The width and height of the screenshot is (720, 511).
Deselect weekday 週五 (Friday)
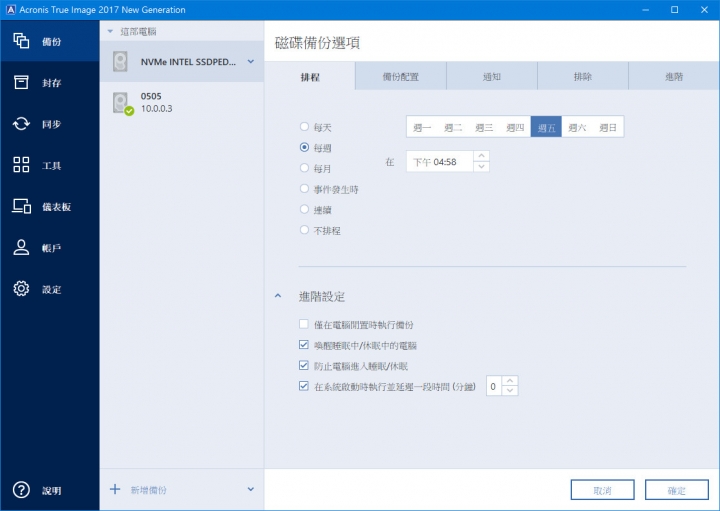(546, 127)
